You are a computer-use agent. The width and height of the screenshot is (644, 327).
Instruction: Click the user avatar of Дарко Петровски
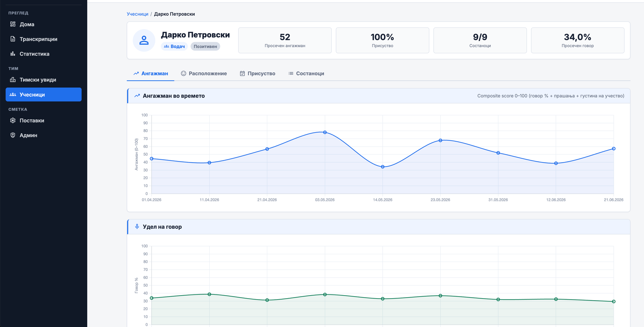144,40
